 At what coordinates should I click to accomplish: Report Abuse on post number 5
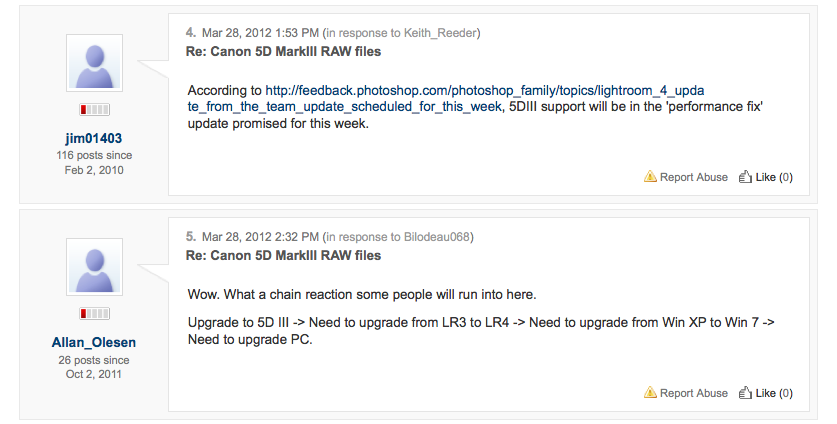pos(693,393)
